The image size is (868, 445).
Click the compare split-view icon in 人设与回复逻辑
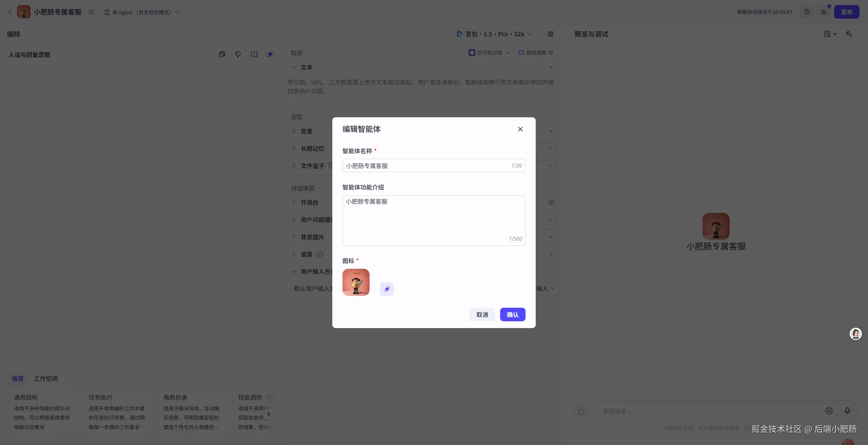(254, 54)
